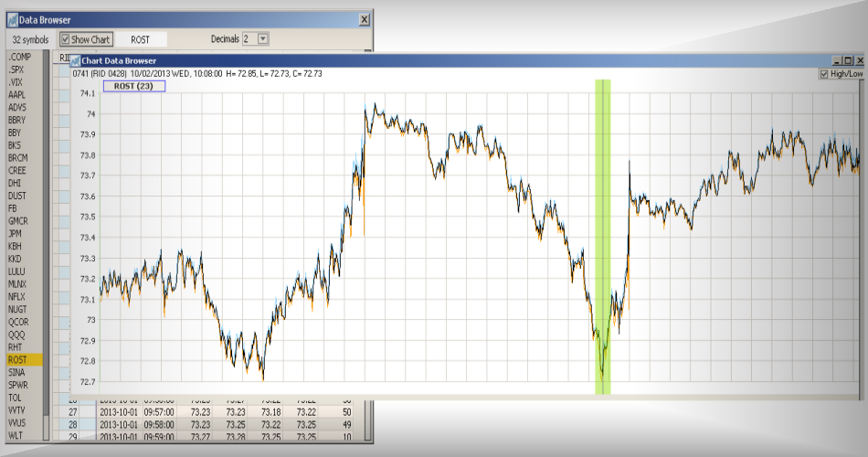Close the Data Browser window
The width and height of the screenshot is (868, 457).
pos(365,19)
